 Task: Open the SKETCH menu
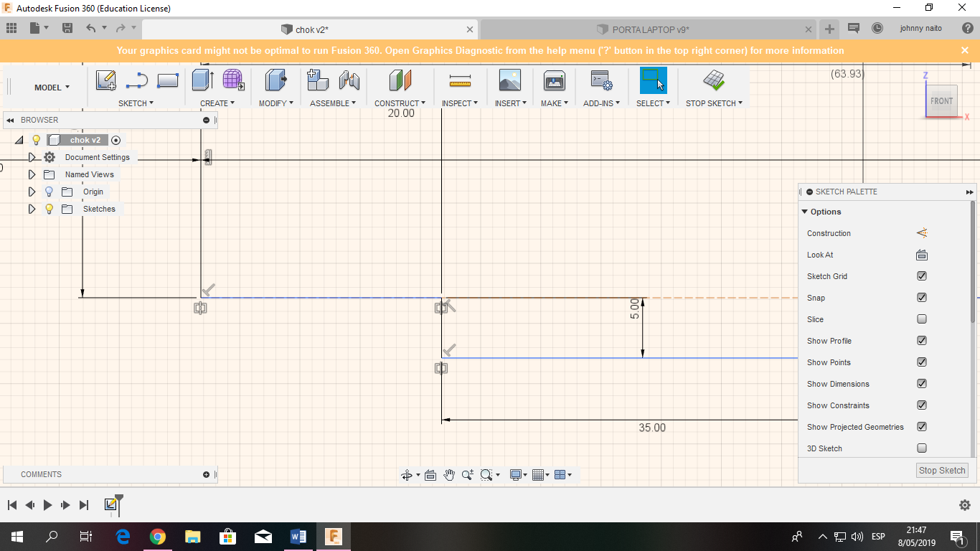pyautogui.click(x=136, y=103)
